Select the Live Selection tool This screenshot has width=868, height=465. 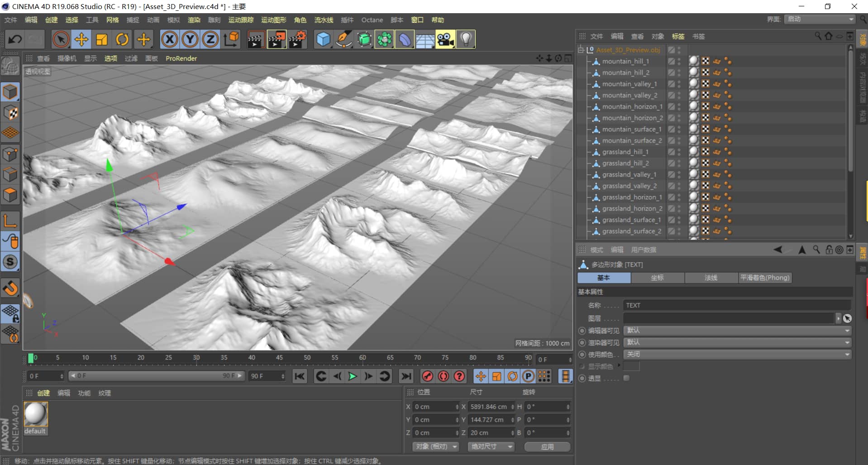click(61, 39)
